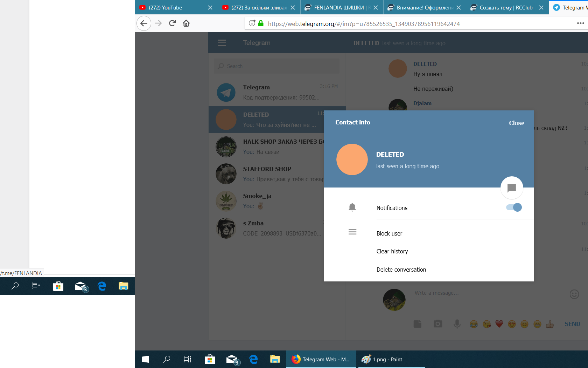Click the site info icon in address bar
Image resolution: width=588 pixels, height=368 pixels.
252,23
